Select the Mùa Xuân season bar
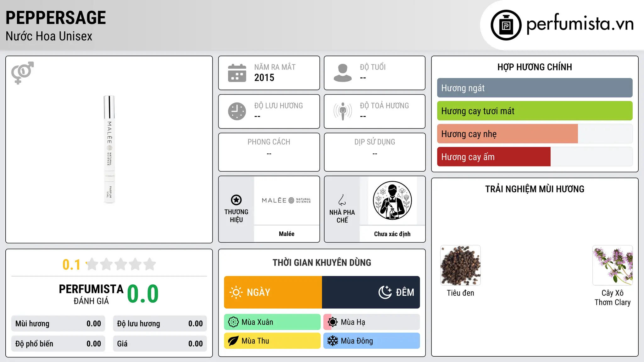The height and width of the screenshot is (362, 644). 272,322
